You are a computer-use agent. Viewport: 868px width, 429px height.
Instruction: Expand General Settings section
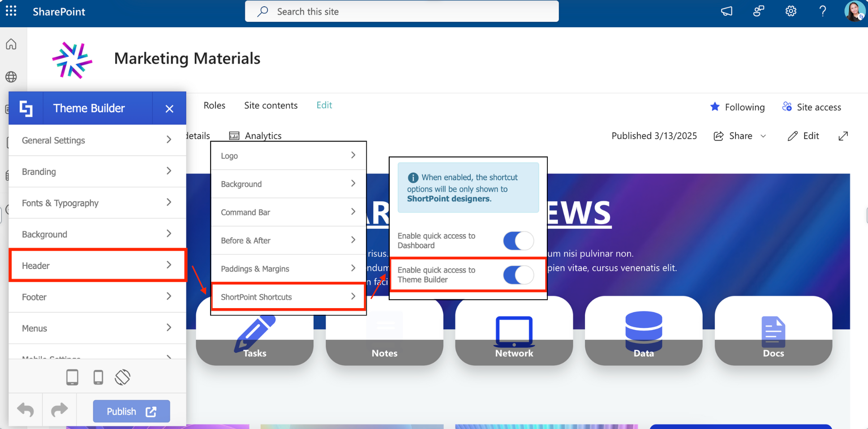[97, 140]
